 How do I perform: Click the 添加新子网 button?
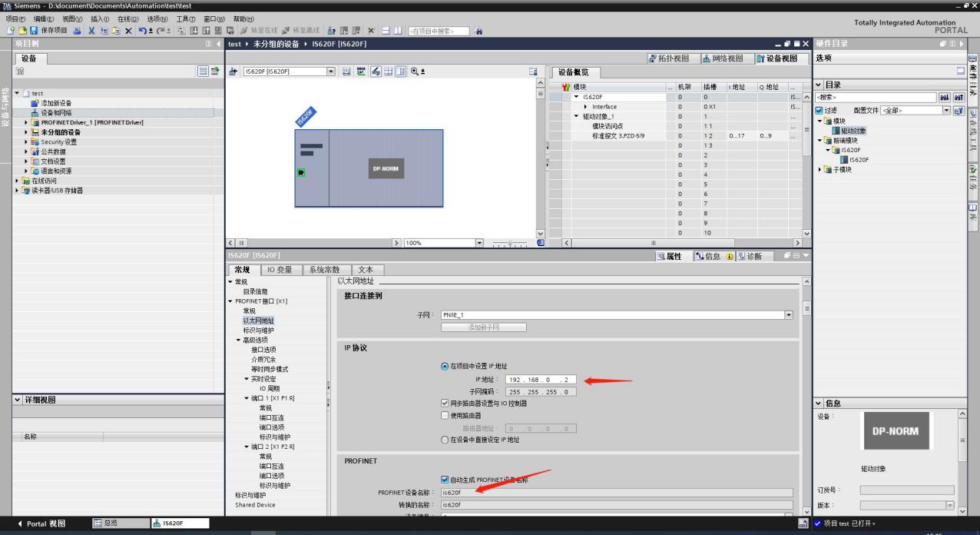[483, 327]
